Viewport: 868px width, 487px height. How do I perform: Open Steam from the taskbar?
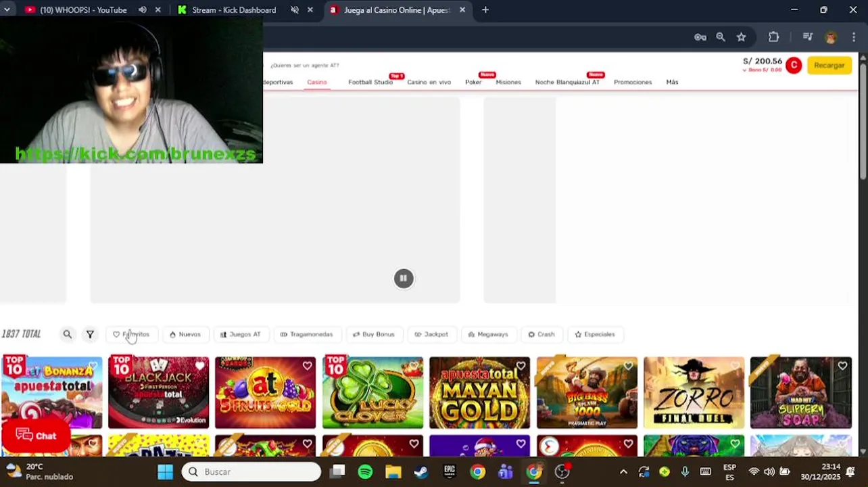[x=421, y=471]
